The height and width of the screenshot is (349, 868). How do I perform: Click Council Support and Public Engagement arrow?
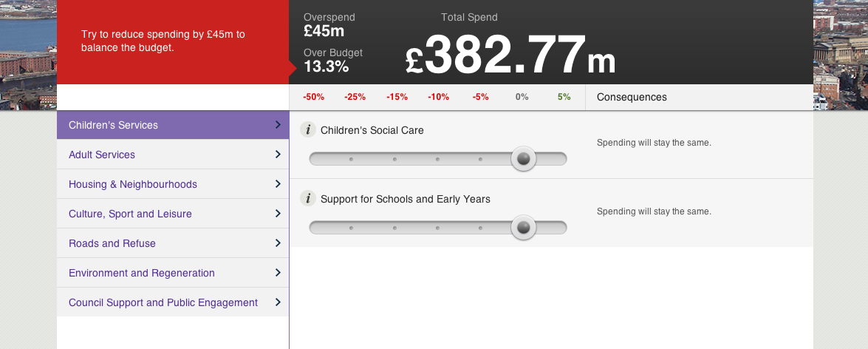click(278, 302)
